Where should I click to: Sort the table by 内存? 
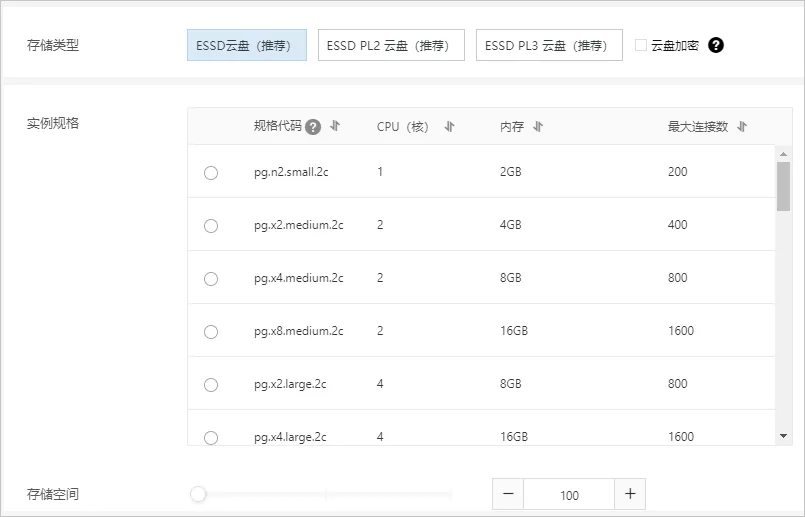[x=538, y=127]
